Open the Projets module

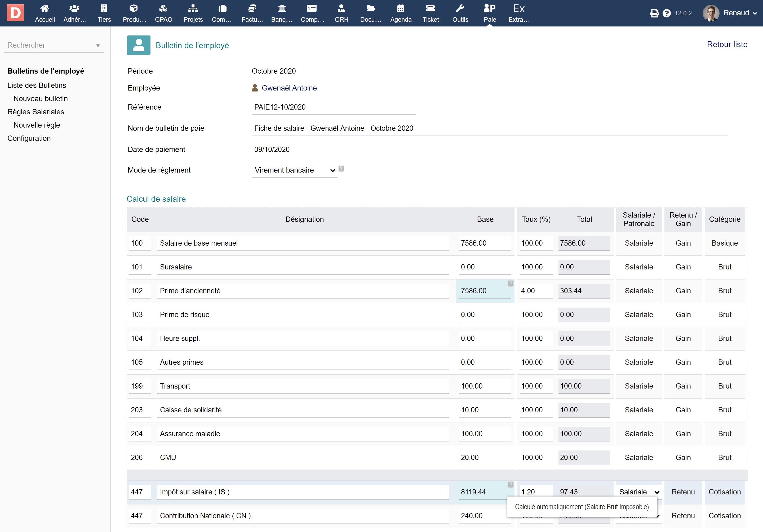click(x=193, y=13)
